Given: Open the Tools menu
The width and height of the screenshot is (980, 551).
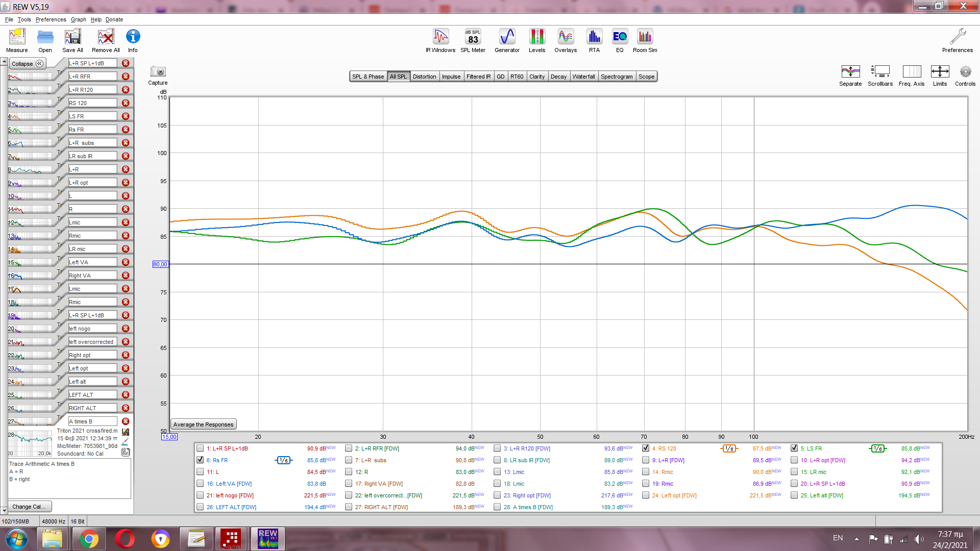Looking at the screenshot, I should coord(24,19).
